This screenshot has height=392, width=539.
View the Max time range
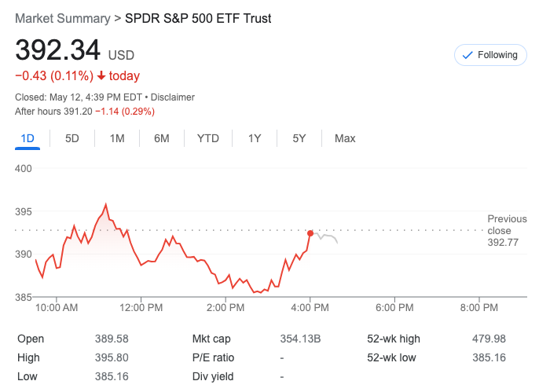pos(345,138)
